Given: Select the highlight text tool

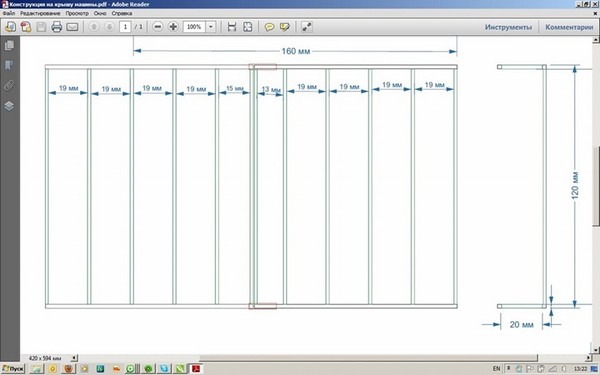Looking at the screenshot, I should (285, 27).
